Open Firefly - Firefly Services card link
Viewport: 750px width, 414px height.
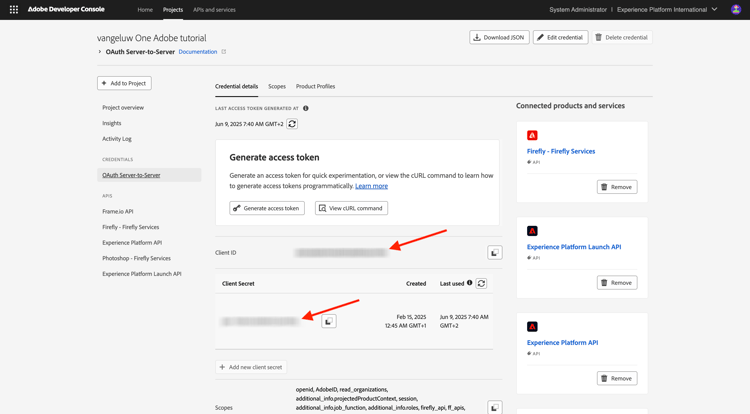561,151
